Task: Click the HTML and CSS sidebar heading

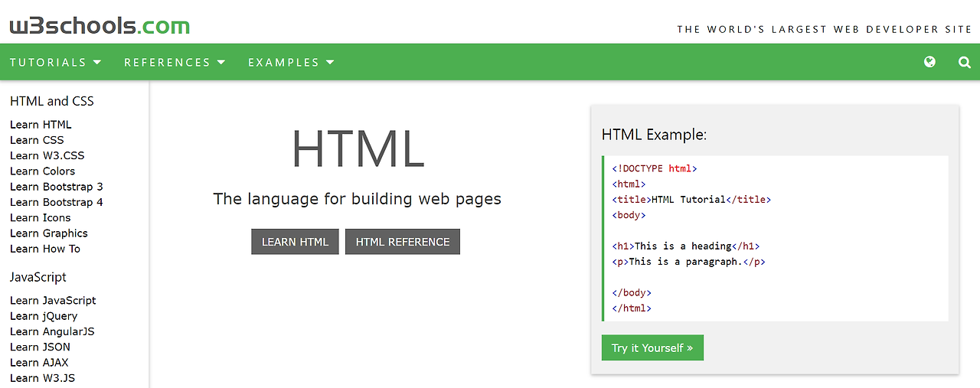Action: (x=52, y=101)
